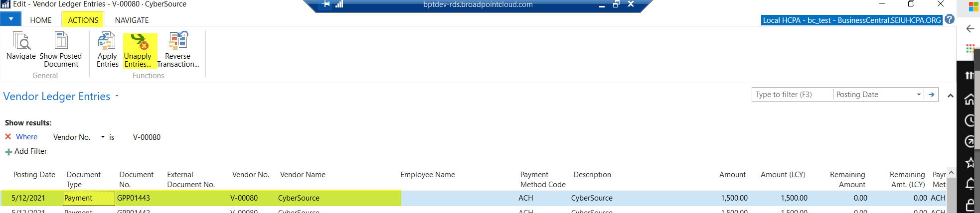Screen dimensions: 980x213
Task: Open the Vendor No. filter field dropdown
Action: click(103, 137)
